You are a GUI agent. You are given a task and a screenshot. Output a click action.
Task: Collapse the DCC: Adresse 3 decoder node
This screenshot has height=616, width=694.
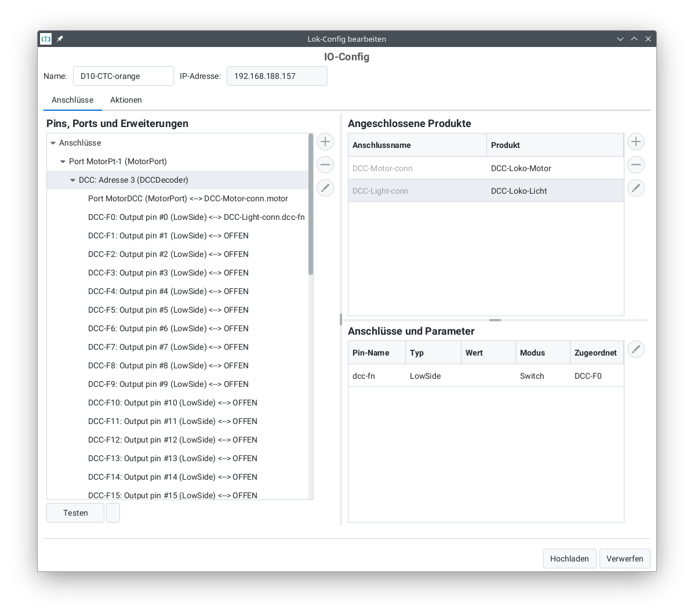[x=72, y=180]
